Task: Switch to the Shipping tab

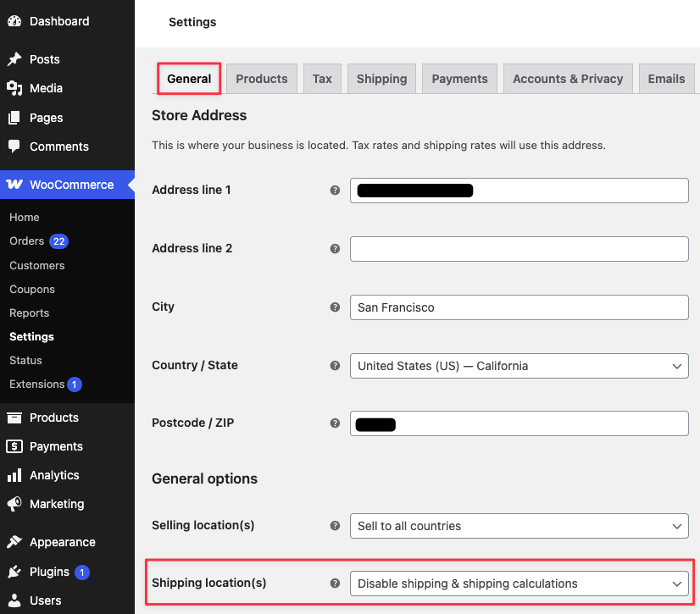Action: tap(381, 79)
